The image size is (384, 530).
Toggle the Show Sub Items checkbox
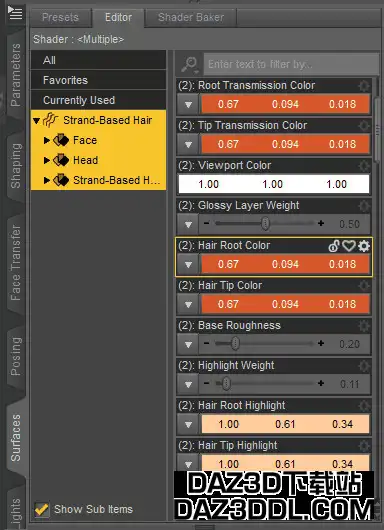(x=42, y=509)
